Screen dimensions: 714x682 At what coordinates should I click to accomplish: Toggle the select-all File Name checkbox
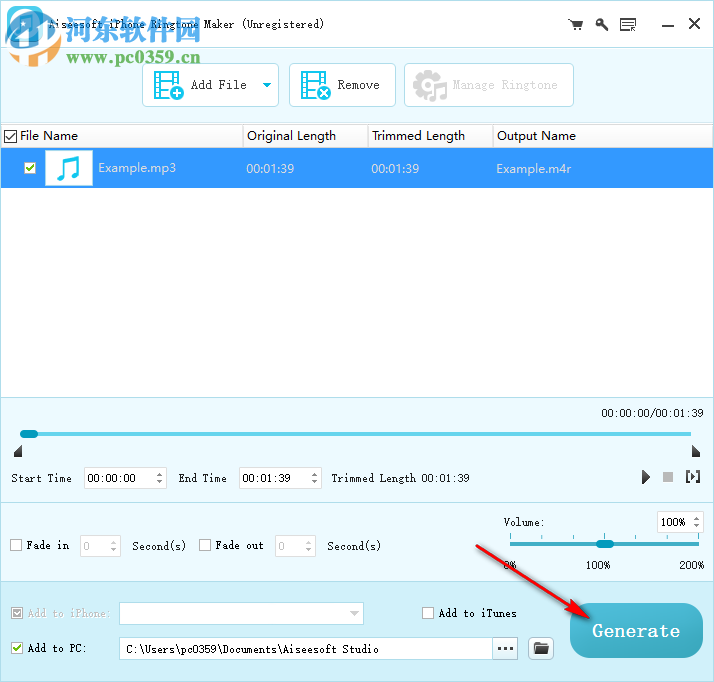pyautogui.click(x=10, y=136)
